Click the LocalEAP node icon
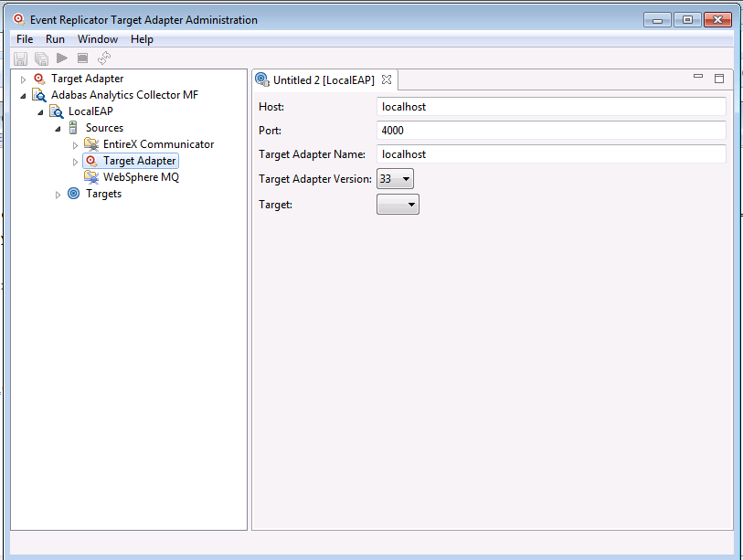 tap(57, 111)
